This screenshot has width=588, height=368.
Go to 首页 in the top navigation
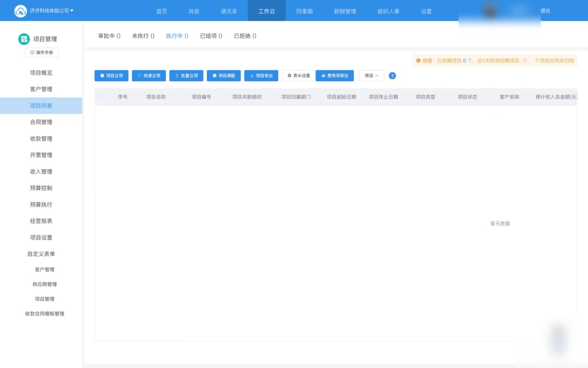[162, 11]
